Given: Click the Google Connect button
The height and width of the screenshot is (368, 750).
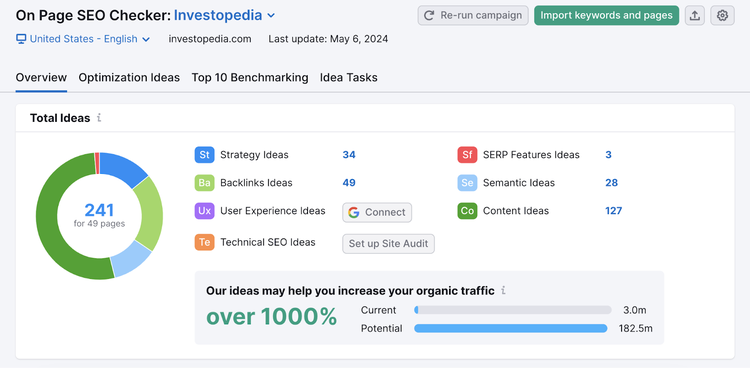Looking at the screenshot, I should click(377, 212).
